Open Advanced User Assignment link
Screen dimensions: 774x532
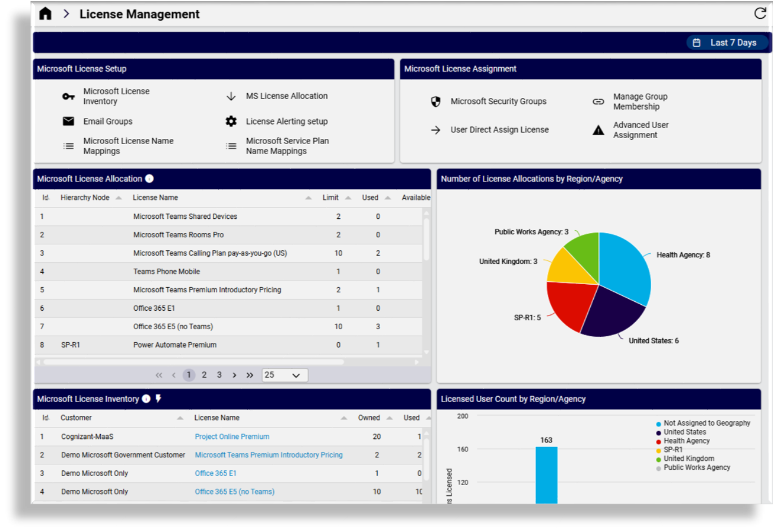click(641, 130)
